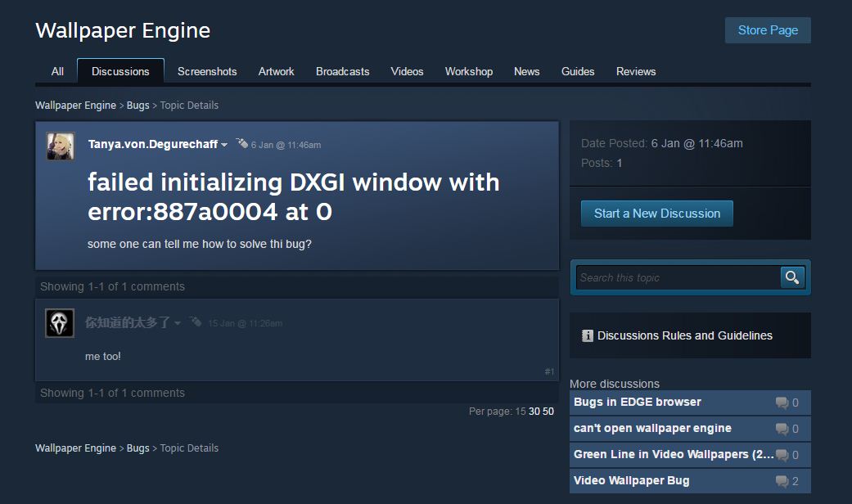Screen dimensions: 852x504
Task: Click the magnifying glass search button
Action: point(791,277)
